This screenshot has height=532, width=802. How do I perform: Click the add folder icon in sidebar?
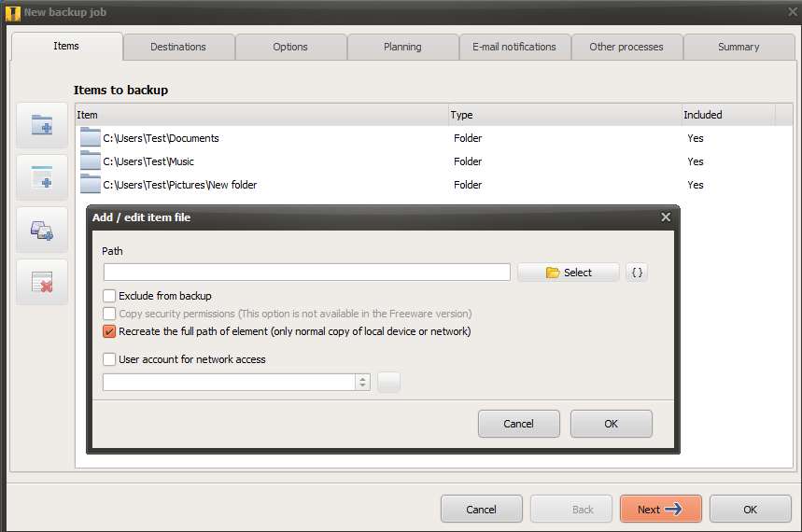tap(42, 125)
